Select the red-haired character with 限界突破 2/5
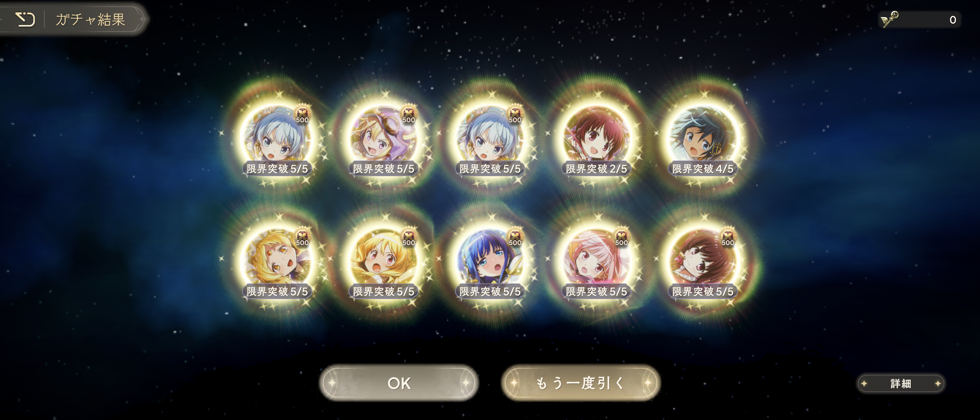980x420 pixels. click(597, 137)
